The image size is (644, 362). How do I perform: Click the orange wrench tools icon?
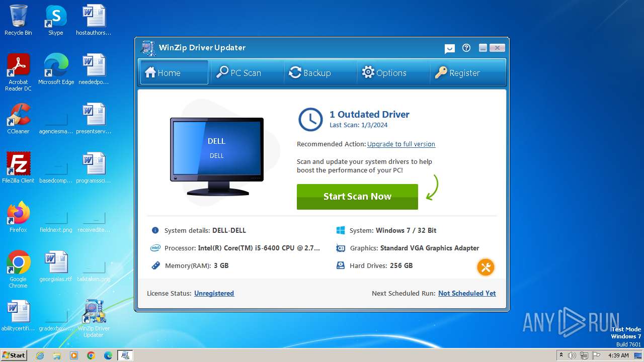486,267
